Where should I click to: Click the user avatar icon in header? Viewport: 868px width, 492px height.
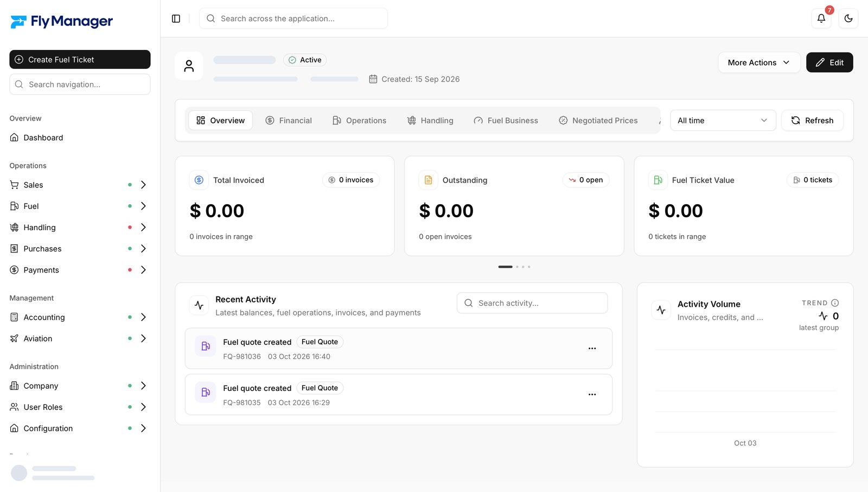pos(189,66)
